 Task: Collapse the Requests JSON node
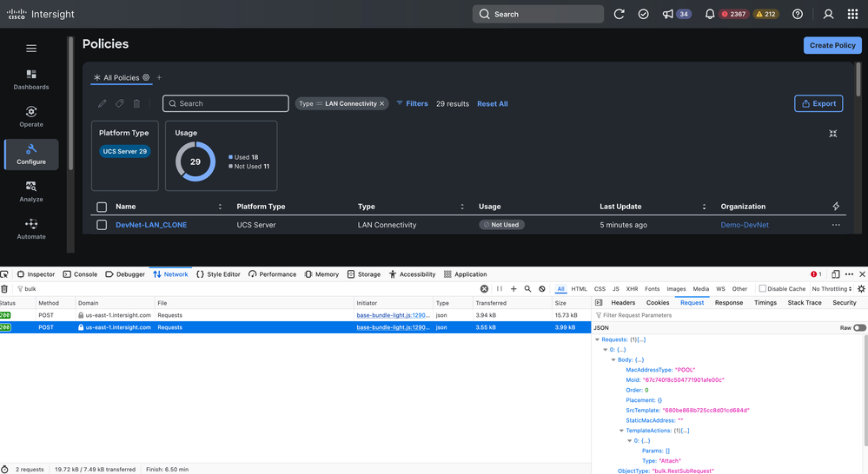pos(597,339)
